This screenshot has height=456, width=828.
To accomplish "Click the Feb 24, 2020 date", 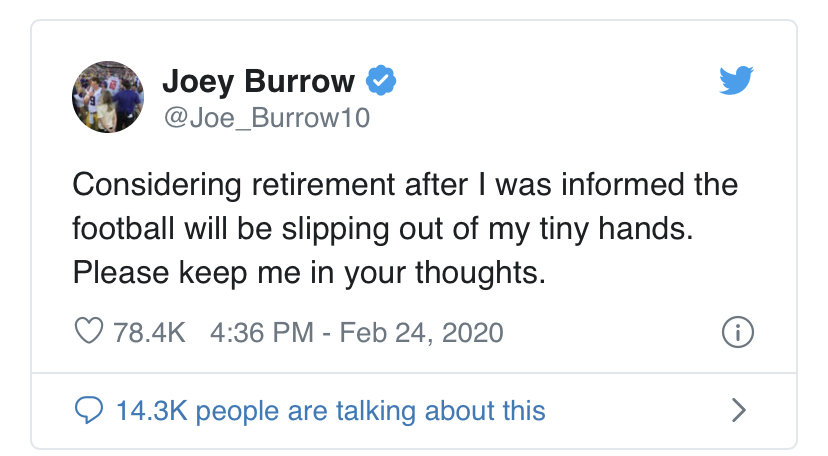I will coord(421,333).
